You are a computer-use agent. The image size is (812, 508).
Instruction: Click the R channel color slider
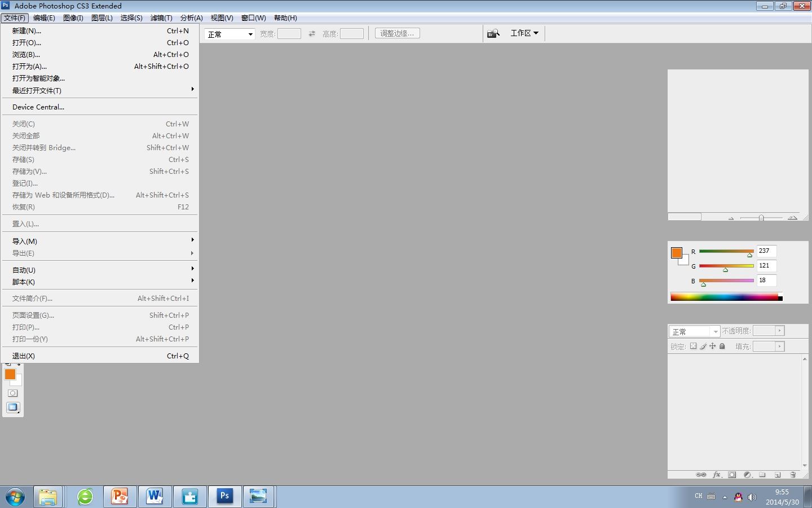coord(726,251)
